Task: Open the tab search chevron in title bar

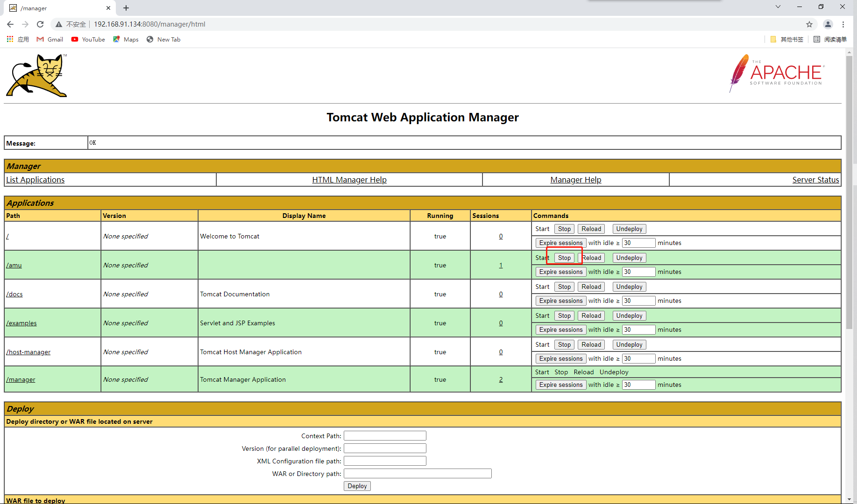Action: (778, 7)
